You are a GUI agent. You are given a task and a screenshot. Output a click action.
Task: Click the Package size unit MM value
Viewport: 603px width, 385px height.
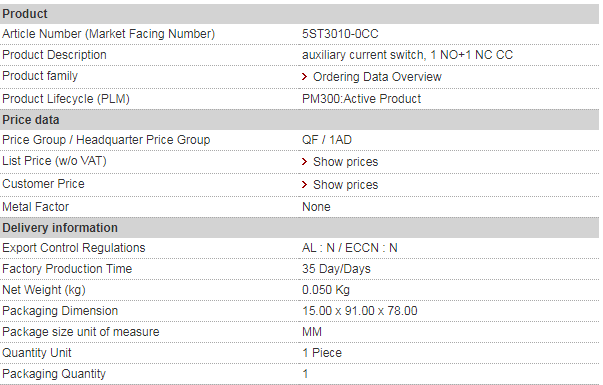[x=312, y=332]
